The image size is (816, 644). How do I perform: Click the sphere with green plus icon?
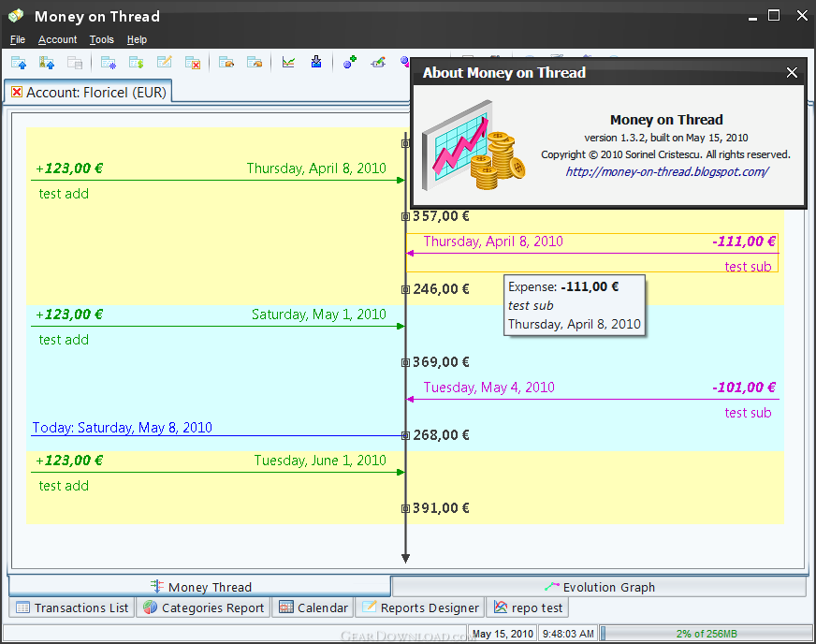pos(350,63)
